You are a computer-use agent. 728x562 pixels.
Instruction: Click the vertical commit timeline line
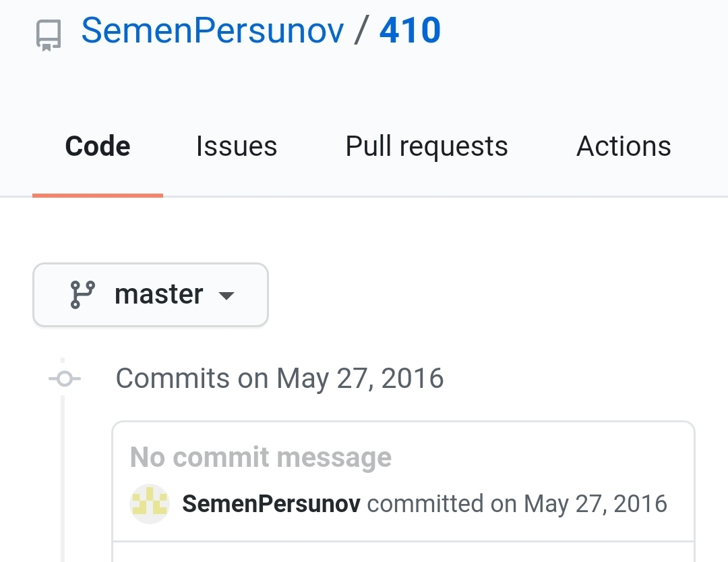pyautogui.click(x=63, y=472)
